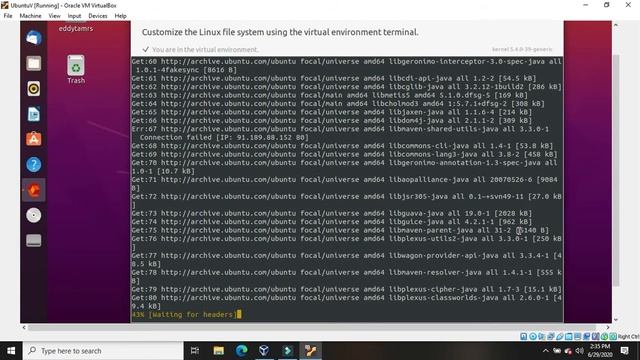Open the volume control in system tray

click(x=579, y=351)
